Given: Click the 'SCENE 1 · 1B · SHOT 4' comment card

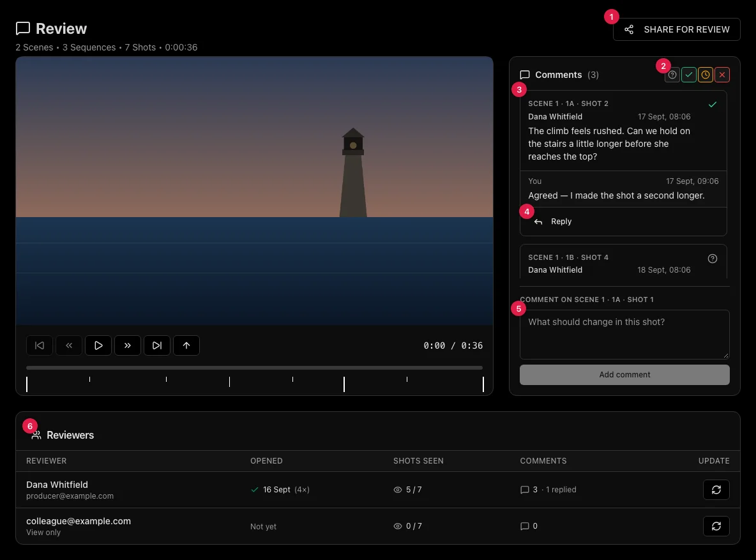Looking at the screenshot, I should click(x=623, y=261).
